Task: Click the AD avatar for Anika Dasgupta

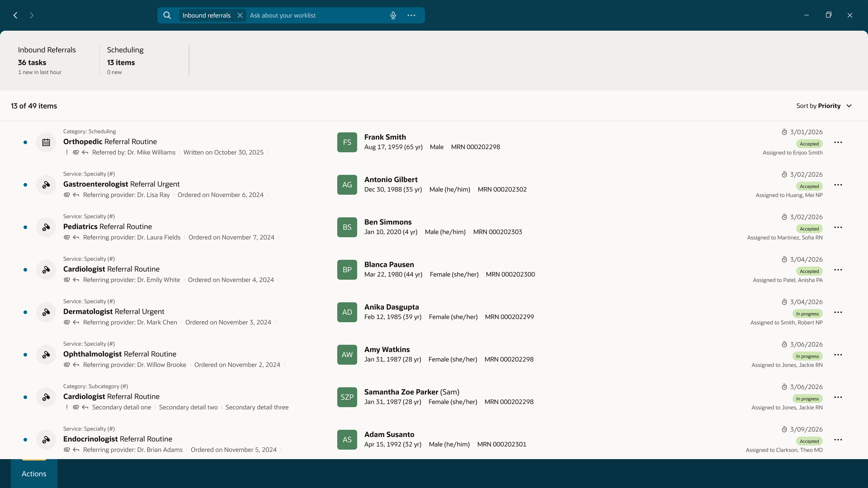Action: click(x=347, y=312)
